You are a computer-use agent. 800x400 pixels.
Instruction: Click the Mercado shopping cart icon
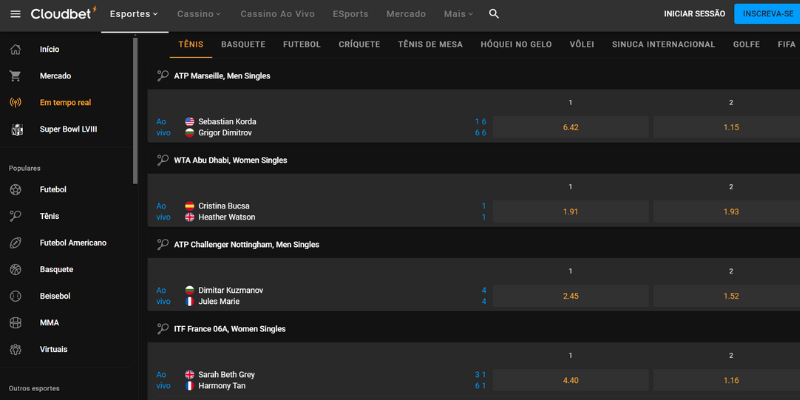click(x=15, y=75)
